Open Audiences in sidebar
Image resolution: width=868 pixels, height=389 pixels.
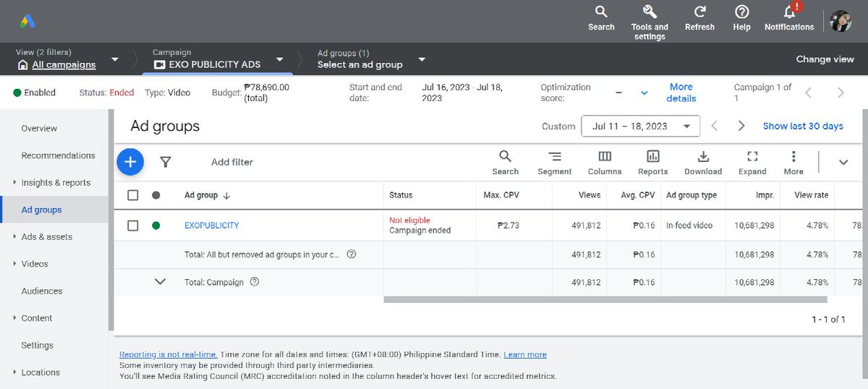point(42,291)
